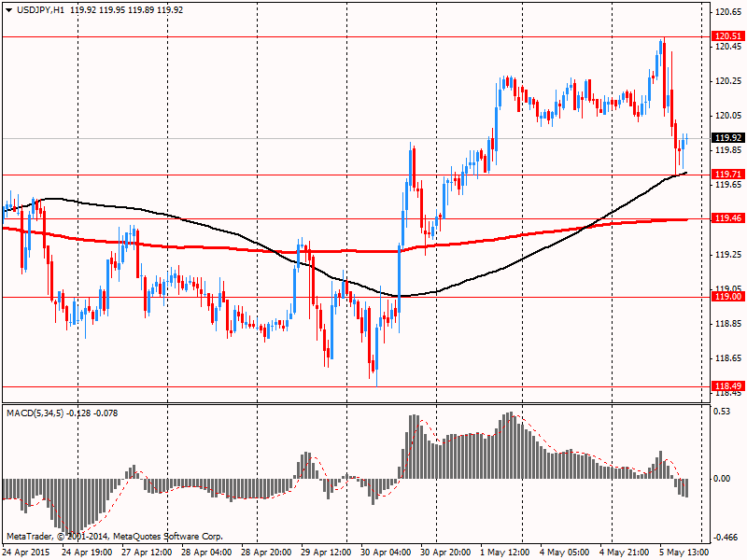Select the 119.00 red price level label
The image size is (747, 560).
pyautogui.click(x=728, y=297)
